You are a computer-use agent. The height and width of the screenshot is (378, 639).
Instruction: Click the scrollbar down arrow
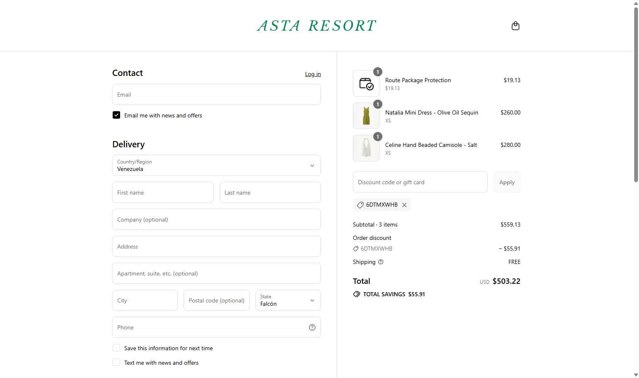(x=636, y=375)
